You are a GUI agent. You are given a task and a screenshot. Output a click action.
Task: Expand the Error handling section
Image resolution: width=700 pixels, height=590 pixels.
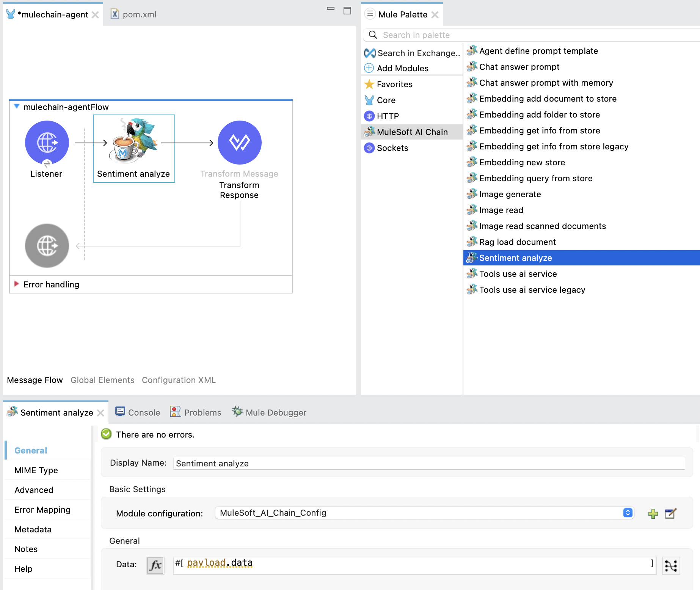tap(17, 284)
